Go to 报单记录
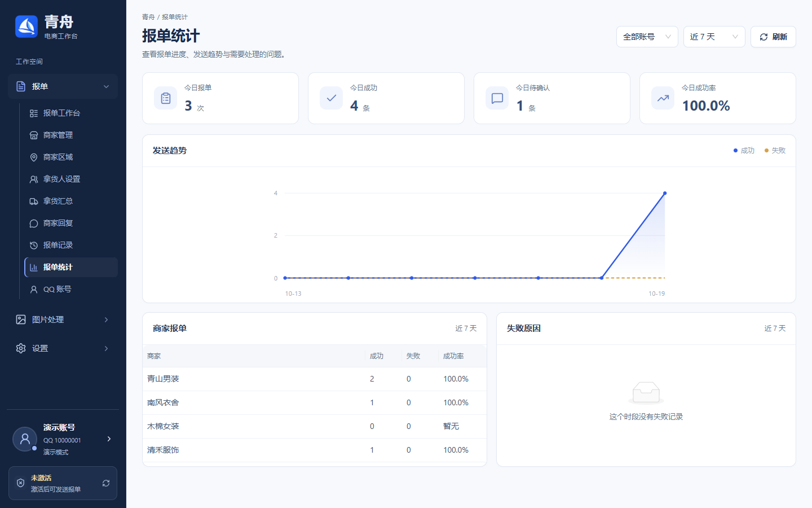Screen dimensions: 812x508 click(x=71, y=245)
